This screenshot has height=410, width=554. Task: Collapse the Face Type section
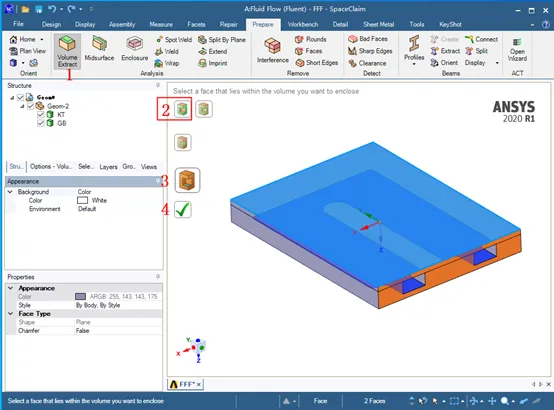(x=11, y=314)
